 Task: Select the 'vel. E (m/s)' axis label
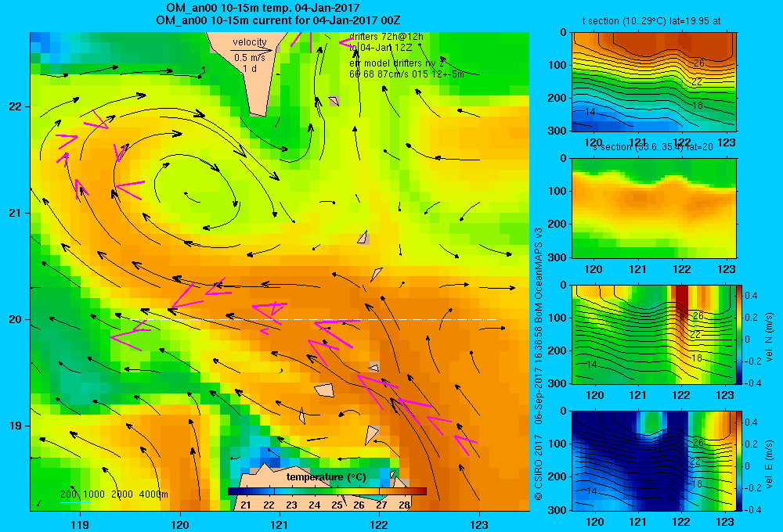click(x=769, y=464)
